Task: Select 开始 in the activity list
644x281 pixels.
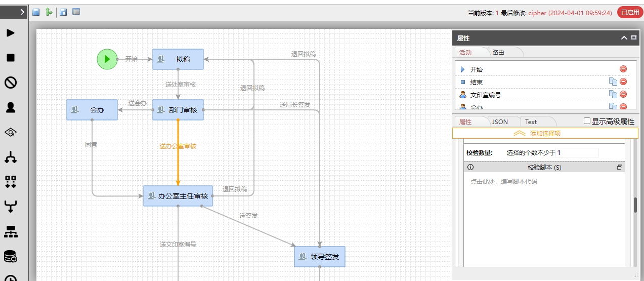Action: 477,69
